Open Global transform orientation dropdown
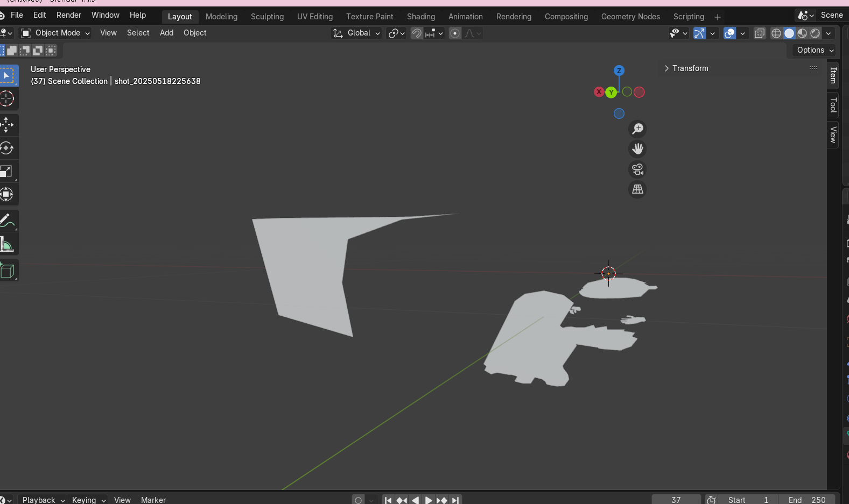The height and width of the screenshot is (504, 849). click(356, 33)
